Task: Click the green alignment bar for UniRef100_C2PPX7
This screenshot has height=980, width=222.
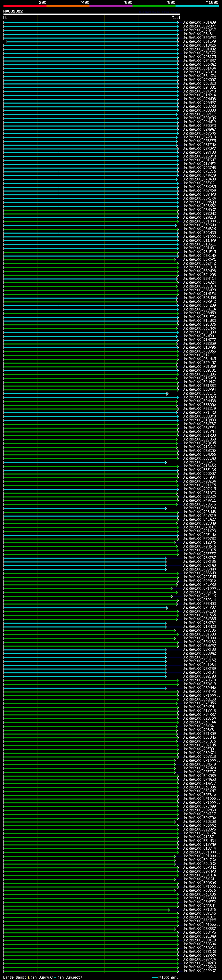Action: click(91, 971)
